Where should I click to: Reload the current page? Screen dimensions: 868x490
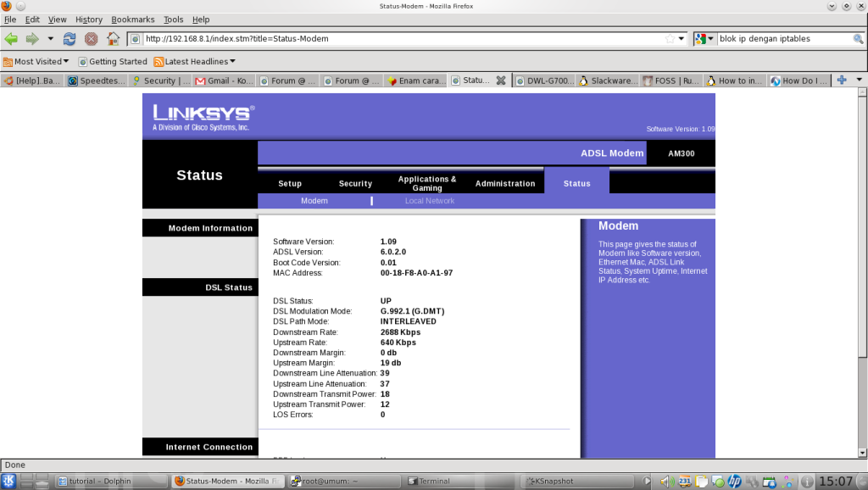70,39
